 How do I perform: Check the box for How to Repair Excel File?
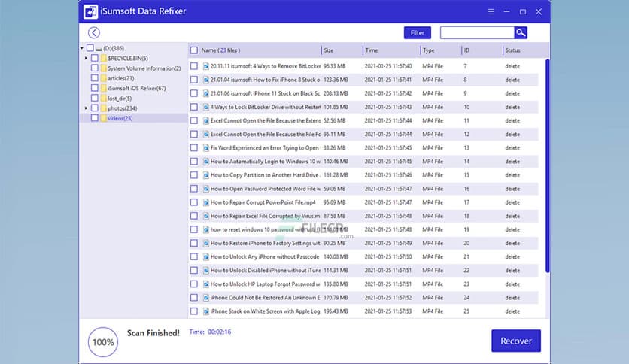point(194,216)
